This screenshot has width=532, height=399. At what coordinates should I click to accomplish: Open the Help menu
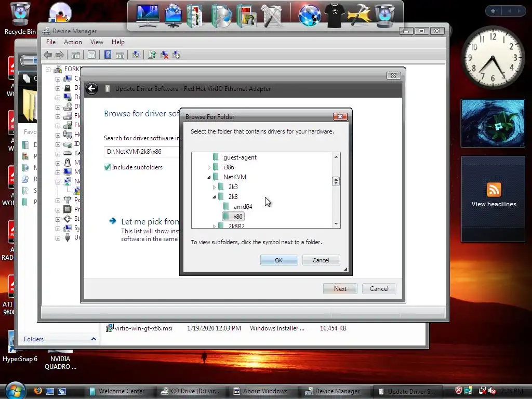(118, 42)
